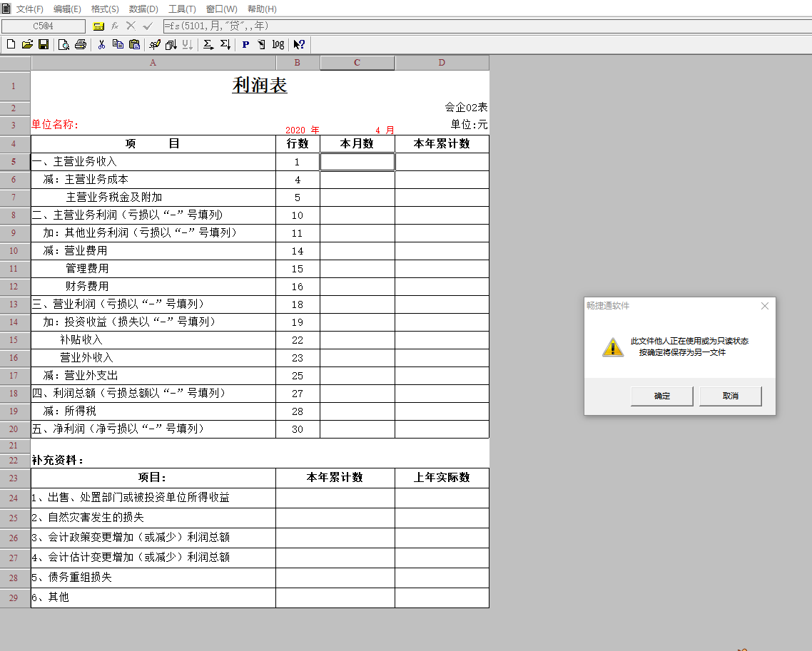Viewport: 812px width, 651px height.
Task: Click the cell reference box showing C5@4
Action: (43, 26)
